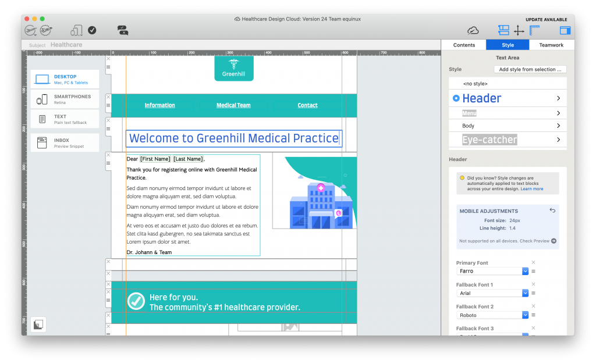Toggle the layout blocks icon

click(x=503, y=30)
